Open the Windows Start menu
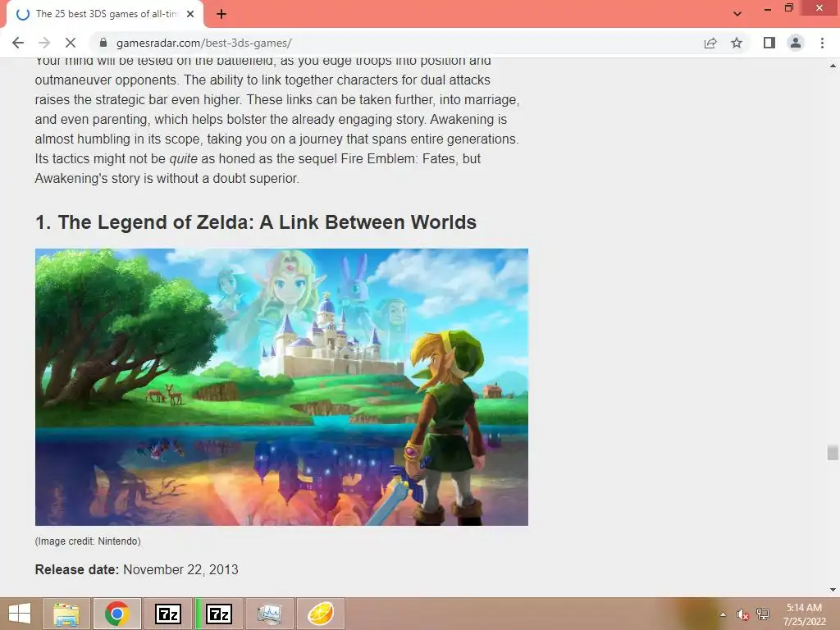This screenshot has width=840, height=630. click(x=20, y=614)
